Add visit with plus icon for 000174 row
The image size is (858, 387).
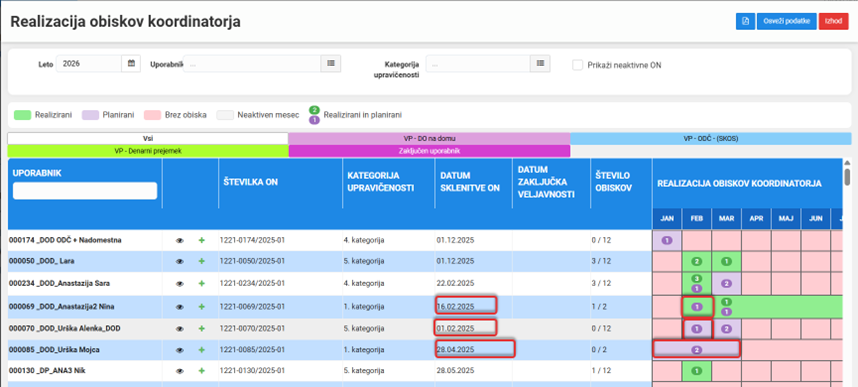[201, 240]
